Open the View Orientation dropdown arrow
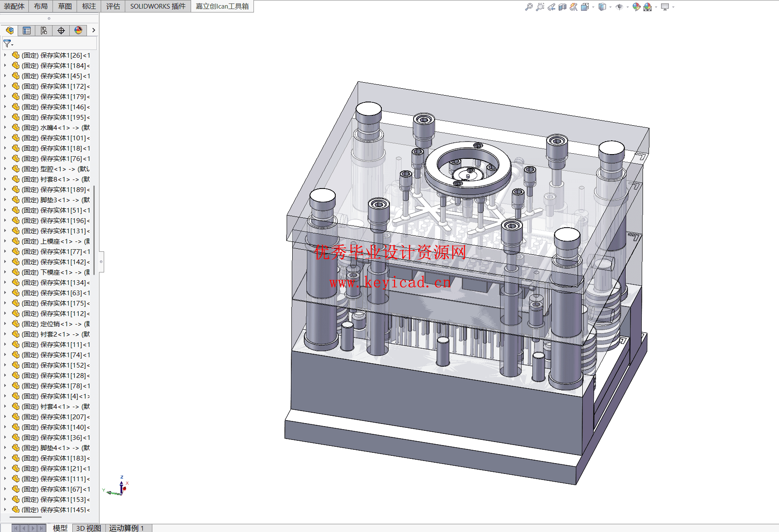Viewport: 779px width, 532px height. (x=593, y=7)
